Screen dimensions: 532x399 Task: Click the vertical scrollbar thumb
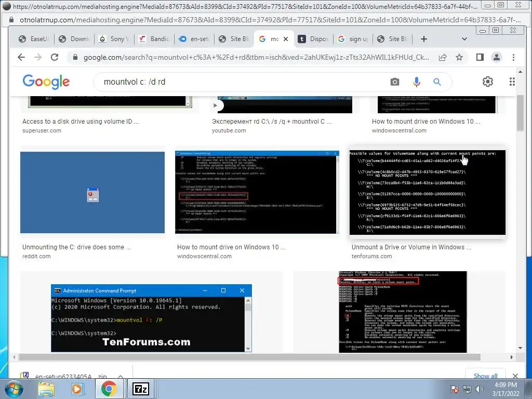521,113
